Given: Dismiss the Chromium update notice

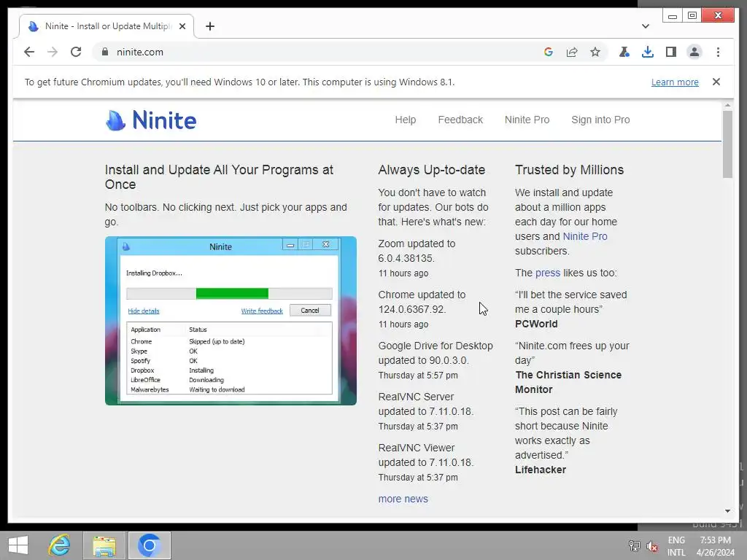Looking at the screenshot, I should tap(716, 82).
